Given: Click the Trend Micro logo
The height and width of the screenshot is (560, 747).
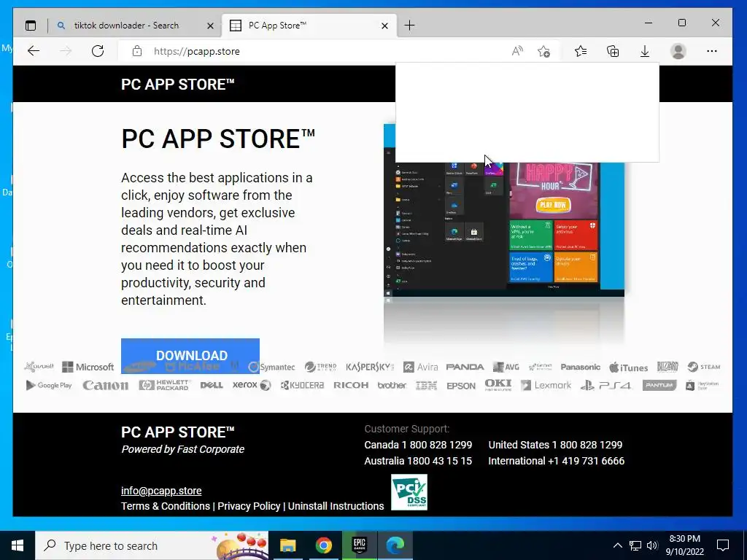Looking at the screenshot, I should [321, 367].
